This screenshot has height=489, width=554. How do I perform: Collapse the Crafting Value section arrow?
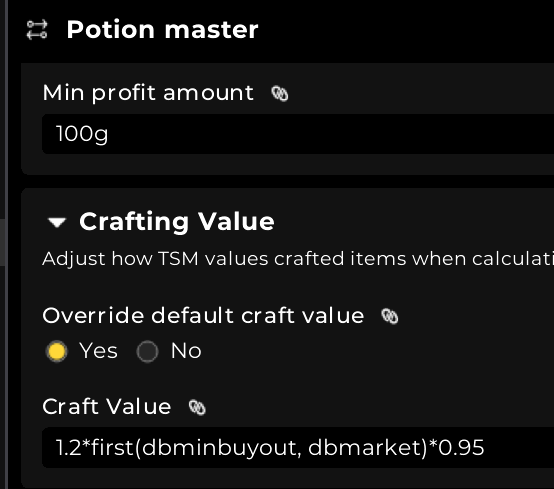(x=57, y=222)
